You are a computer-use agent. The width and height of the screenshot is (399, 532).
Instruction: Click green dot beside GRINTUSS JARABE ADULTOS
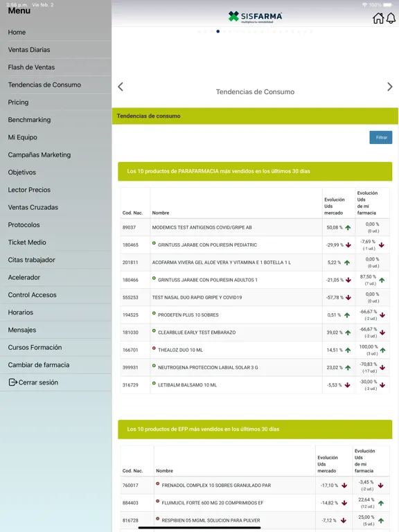tap(154, 278)
